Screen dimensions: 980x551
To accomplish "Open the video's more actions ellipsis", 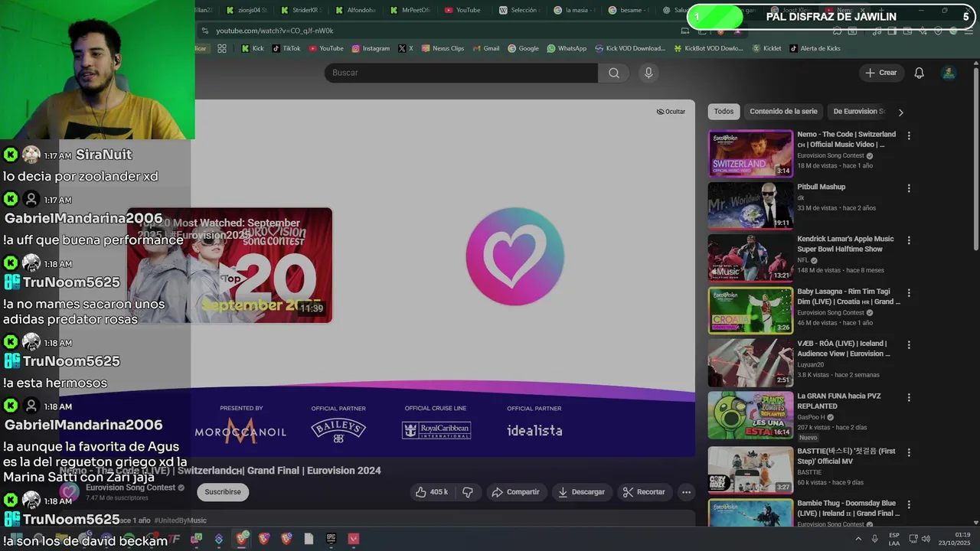I will pyautogui.click(x=687, y=492).
